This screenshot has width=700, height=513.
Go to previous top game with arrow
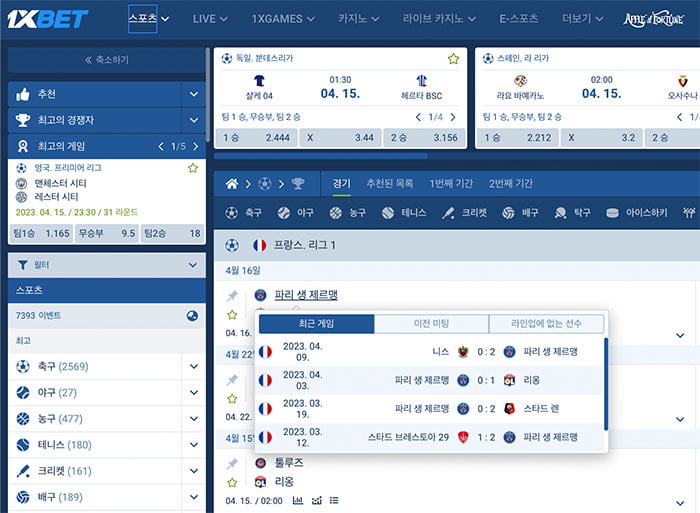pyautogui.click(x=161, y=146)
